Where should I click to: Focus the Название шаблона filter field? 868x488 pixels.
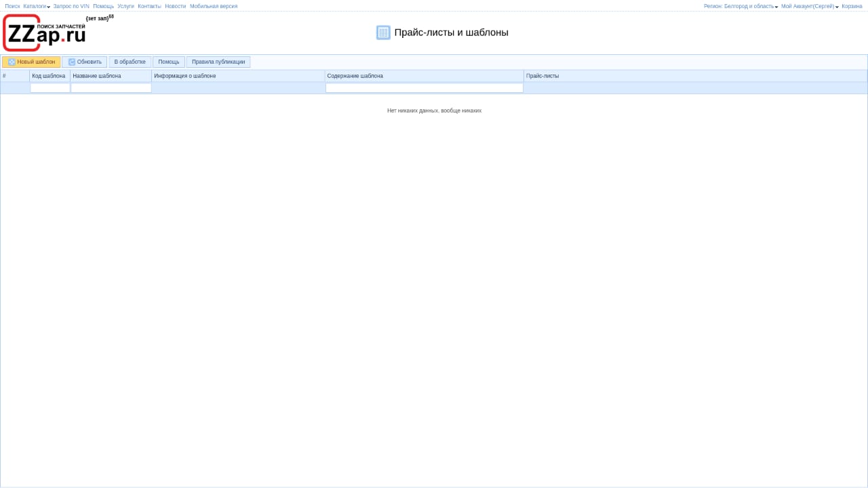111,88
